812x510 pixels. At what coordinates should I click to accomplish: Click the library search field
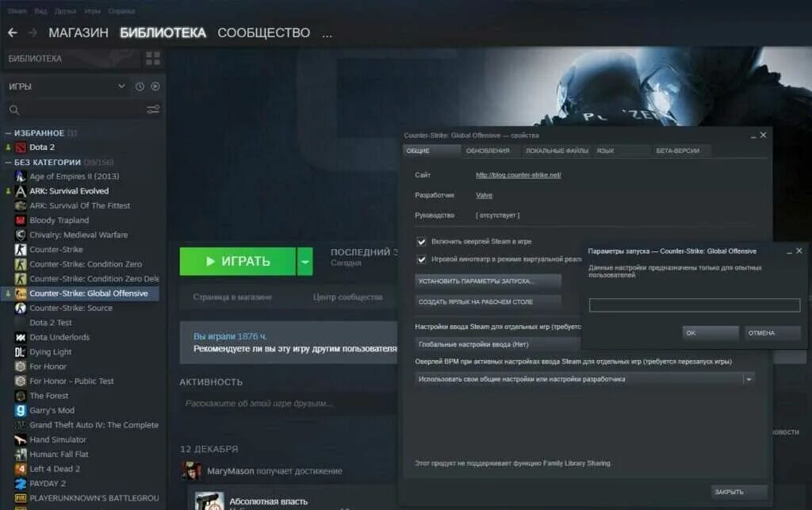coord(82,109)
